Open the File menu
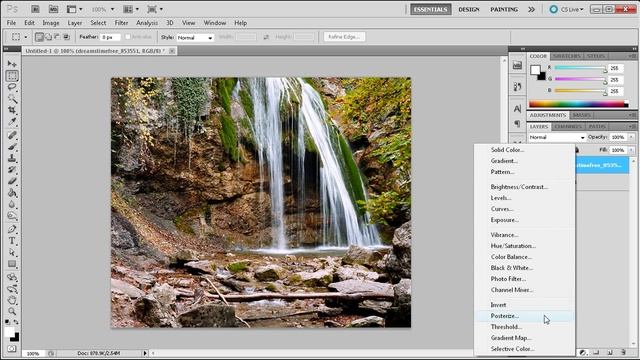Screen dimensions: 640x360 [11, 23]
